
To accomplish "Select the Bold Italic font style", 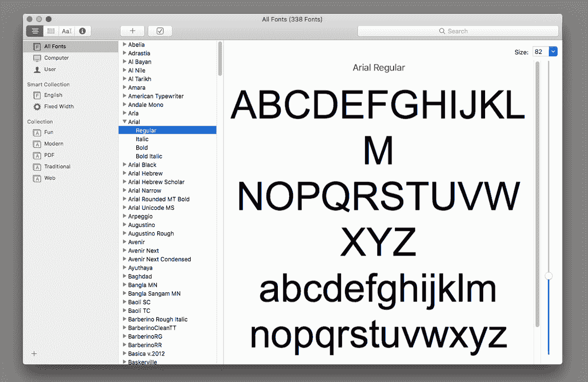I will coord(148,156).
